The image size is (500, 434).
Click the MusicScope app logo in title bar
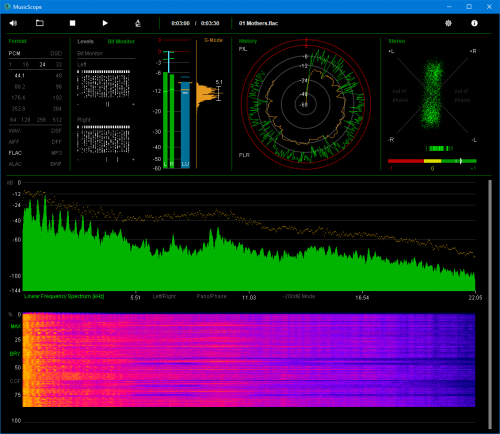point(7,7)
